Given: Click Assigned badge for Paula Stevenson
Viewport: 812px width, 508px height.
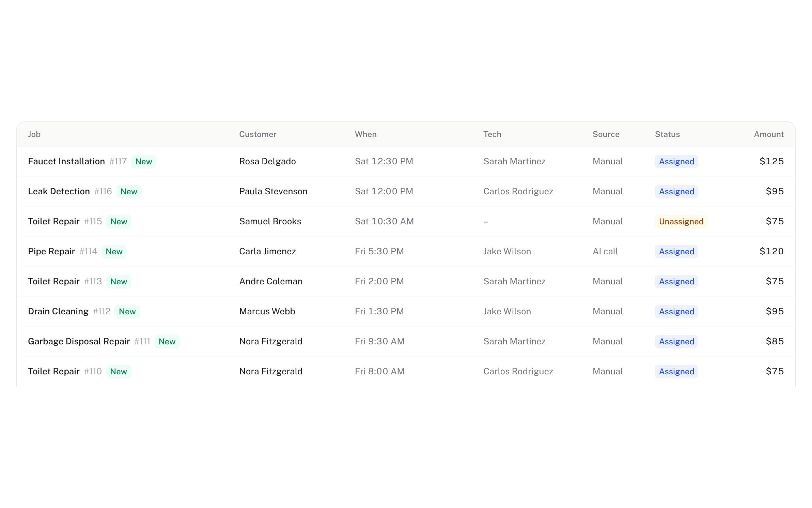Looking at the screenshot, I should 676,192.
